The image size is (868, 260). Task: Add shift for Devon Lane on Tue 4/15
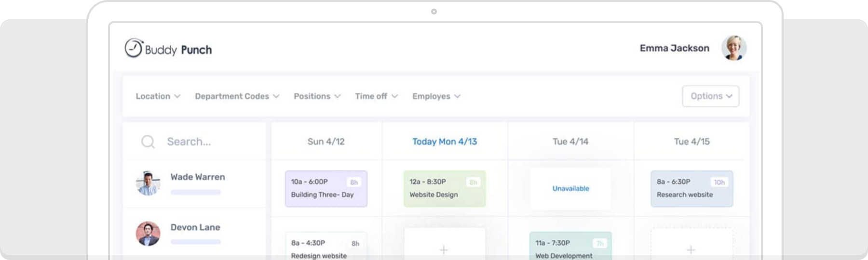tap(691, 249)
